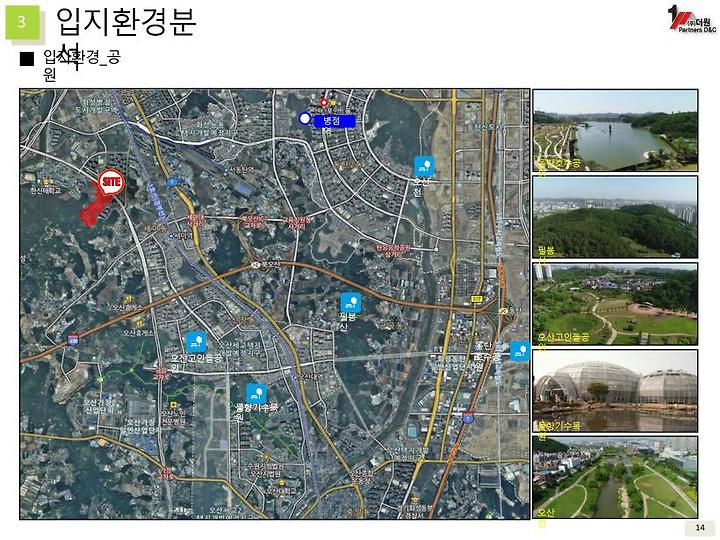Click the 한신대학교 map label

coord(46,190)
